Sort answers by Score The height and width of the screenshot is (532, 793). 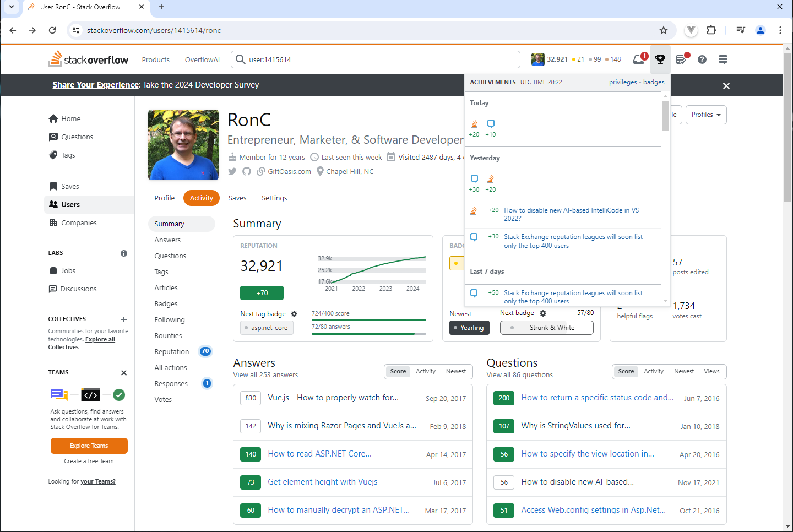tap(398, 371)
